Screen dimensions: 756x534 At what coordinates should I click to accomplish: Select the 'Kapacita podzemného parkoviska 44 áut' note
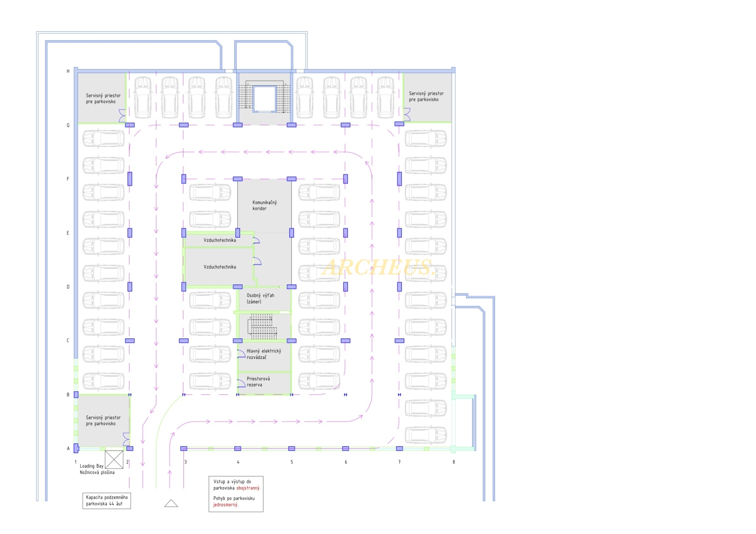click(x=107, y=500)
